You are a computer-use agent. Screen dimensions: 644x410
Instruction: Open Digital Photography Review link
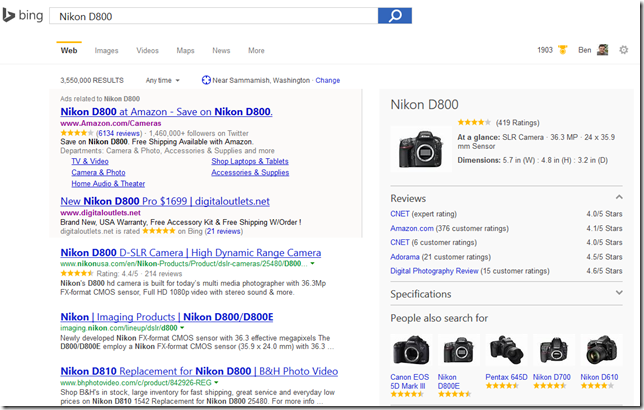pos(434,271)
